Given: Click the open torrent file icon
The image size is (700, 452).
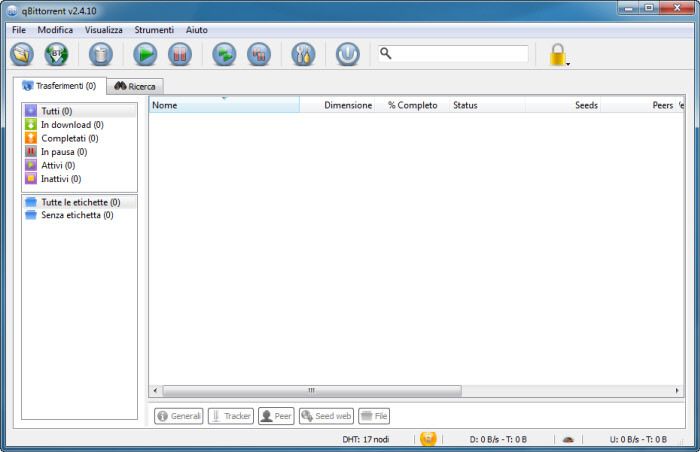Looking at the screenshot, I should pos(21,54).
